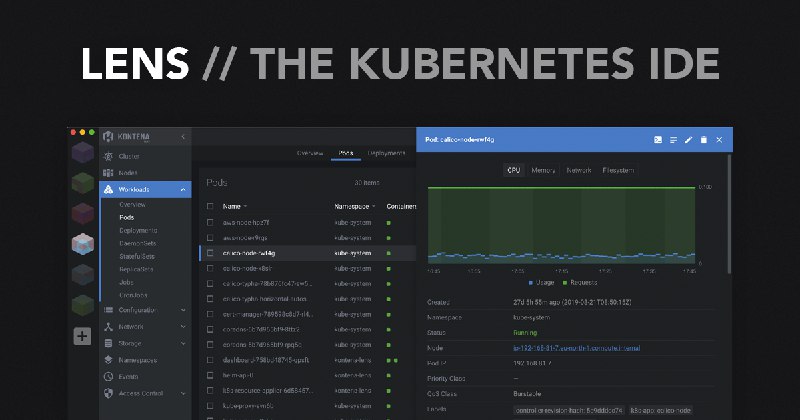
Task: Open Cluster in the sidebar
Action: [x=129, y=156]
